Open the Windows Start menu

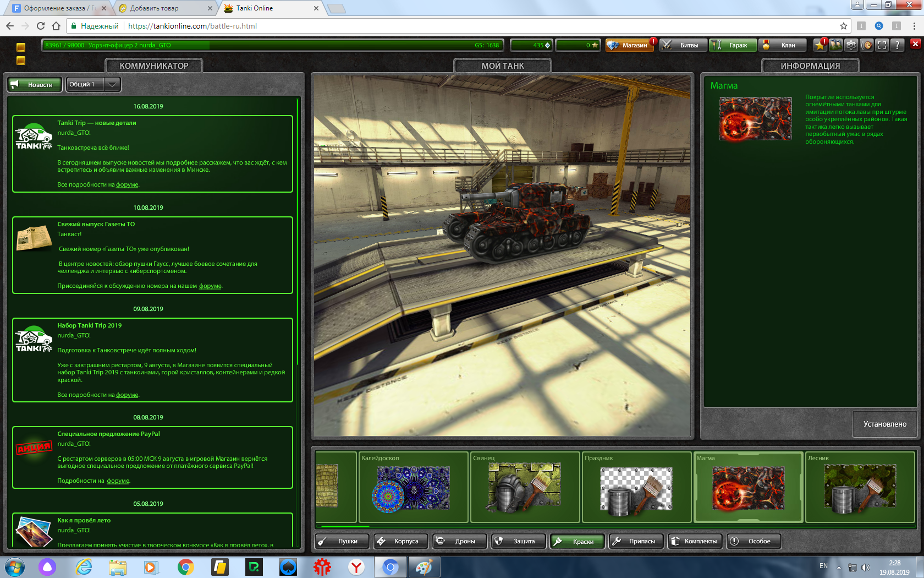[15, 567]
